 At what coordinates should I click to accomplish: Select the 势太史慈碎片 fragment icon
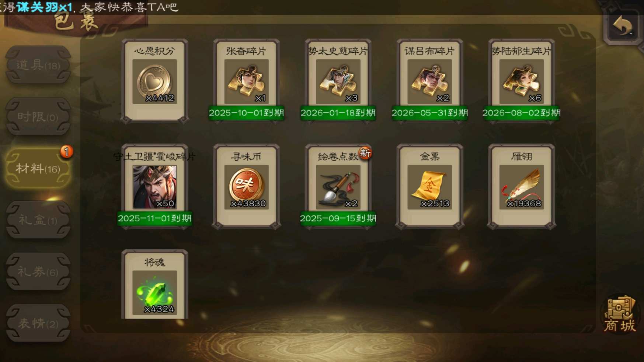(x=338, y=81)
